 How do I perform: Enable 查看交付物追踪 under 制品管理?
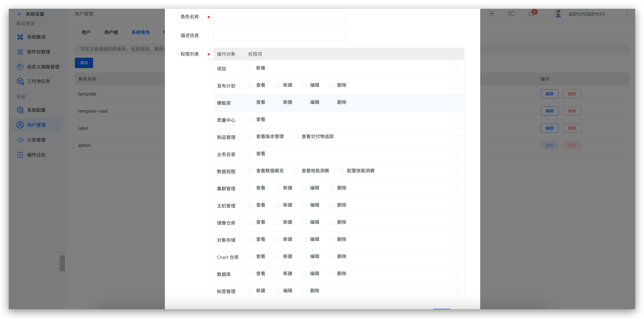point(296,137)
